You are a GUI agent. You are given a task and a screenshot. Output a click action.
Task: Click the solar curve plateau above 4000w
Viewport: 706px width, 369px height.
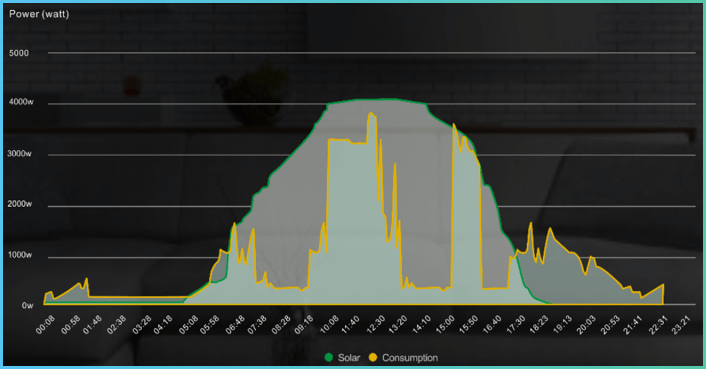(x=377, y=100)
